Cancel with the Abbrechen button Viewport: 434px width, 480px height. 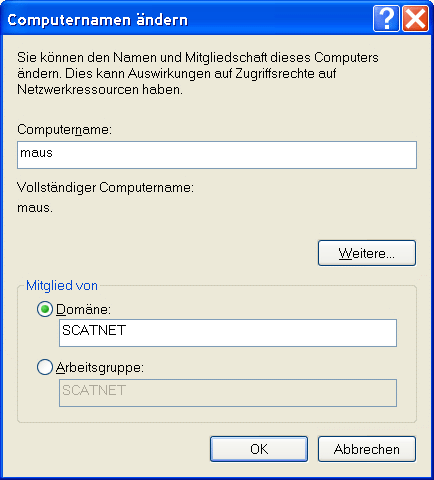(367, 449)
